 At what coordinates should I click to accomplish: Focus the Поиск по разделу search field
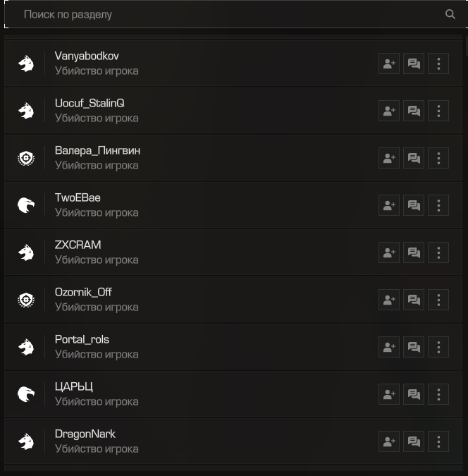pos(234,14)
